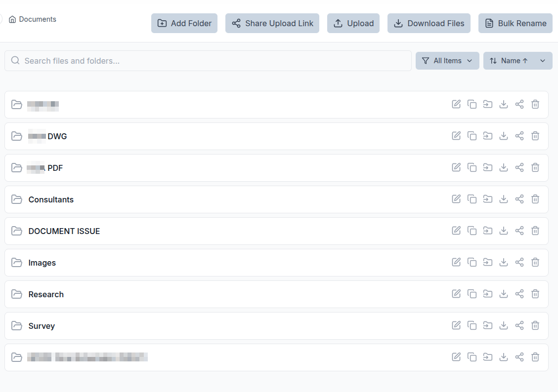Rename the Consultants folder using edit icon
Screen dimensions: 558x392
pyautogui.click(x=456, y=199)
